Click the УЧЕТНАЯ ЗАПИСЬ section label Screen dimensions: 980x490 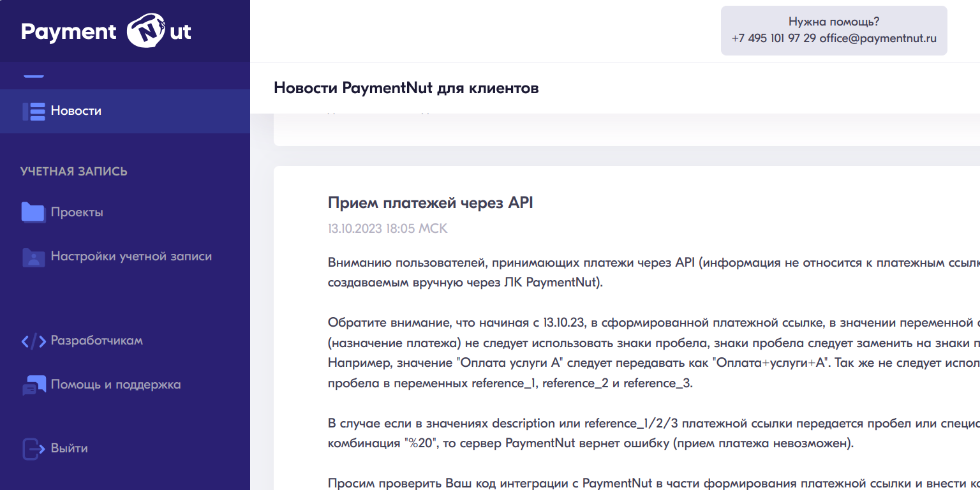tap(74, 172)
